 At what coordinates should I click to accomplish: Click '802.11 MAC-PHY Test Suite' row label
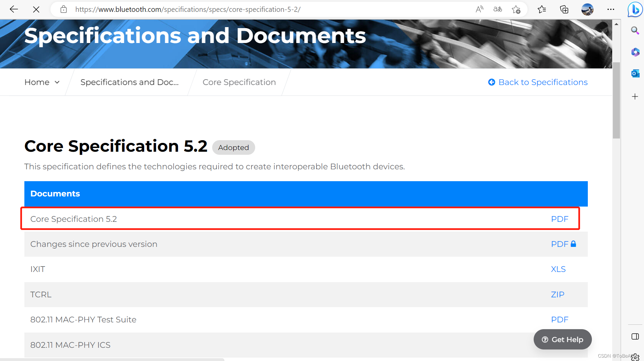pyautogui.click(x=83, y=320)
